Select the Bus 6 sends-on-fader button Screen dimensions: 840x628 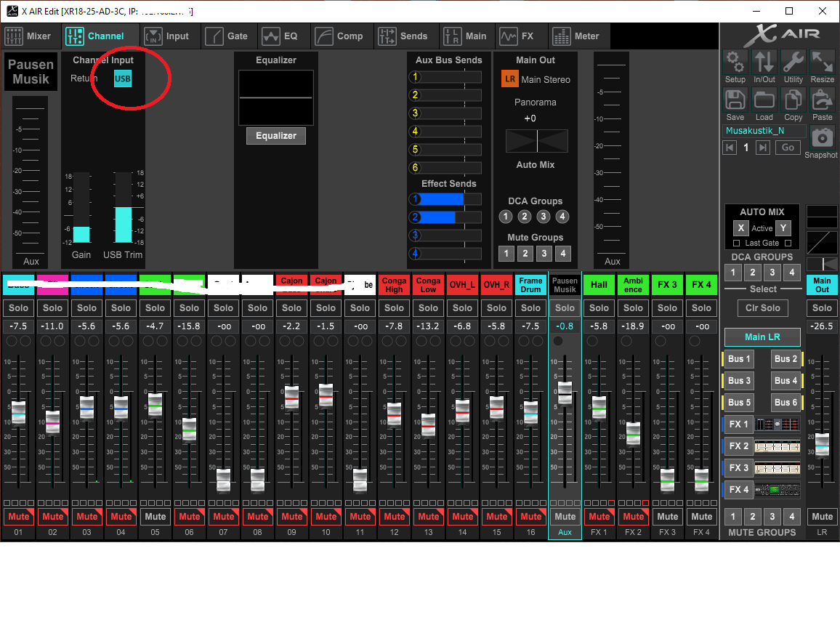(786, 403)
